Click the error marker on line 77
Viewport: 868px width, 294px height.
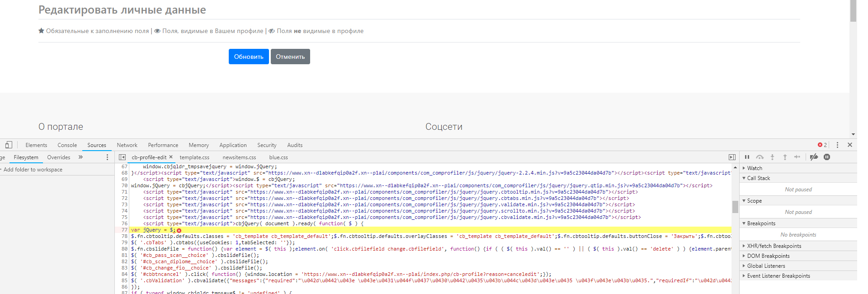click(179, 230)
